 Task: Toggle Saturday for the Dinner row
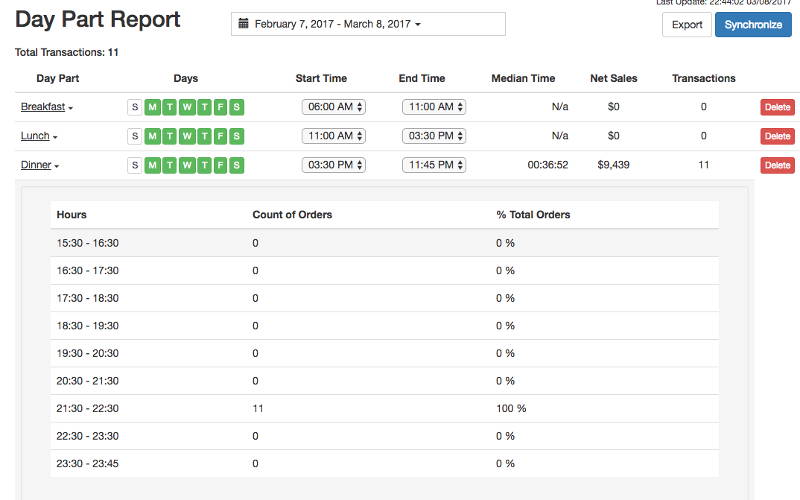(236, 165)
